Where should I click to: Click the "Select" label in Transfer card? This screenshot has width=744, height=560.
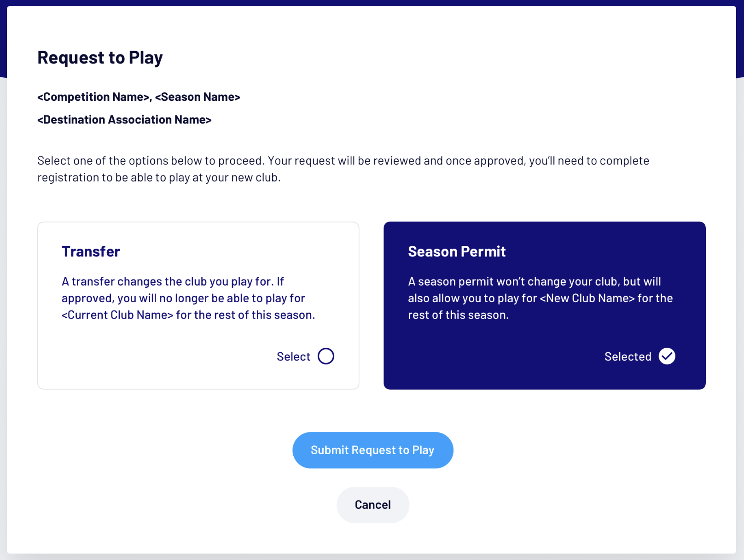[293, 356]
